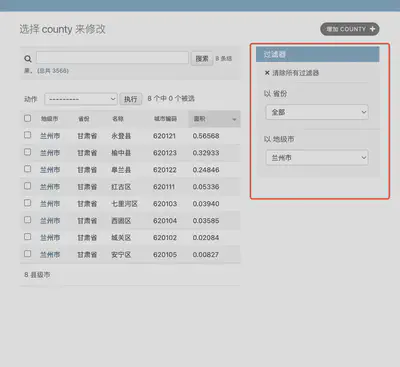Click the plus icon on add COUNTY button
This screenshot has width=400, height=367.
(x=372, y=29)
